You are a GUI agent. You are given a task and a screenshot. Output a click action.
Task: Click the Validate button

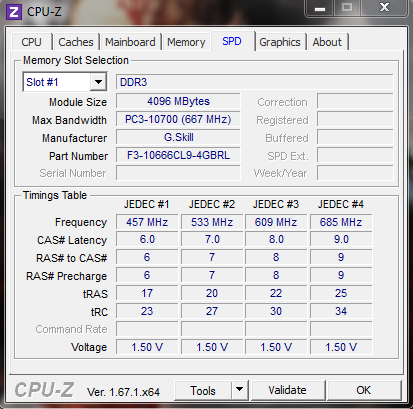[x=287, y=390]
